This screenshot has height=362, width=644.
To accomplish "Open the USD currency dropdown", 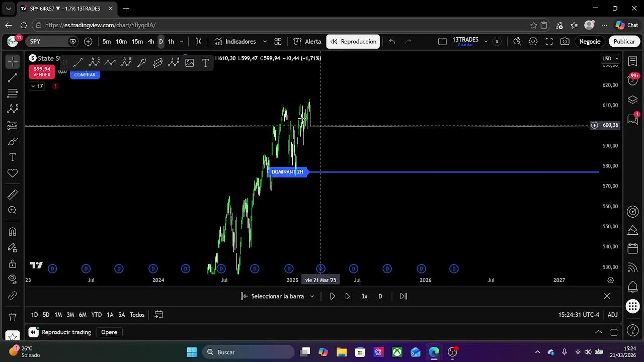I will [610, 58].
